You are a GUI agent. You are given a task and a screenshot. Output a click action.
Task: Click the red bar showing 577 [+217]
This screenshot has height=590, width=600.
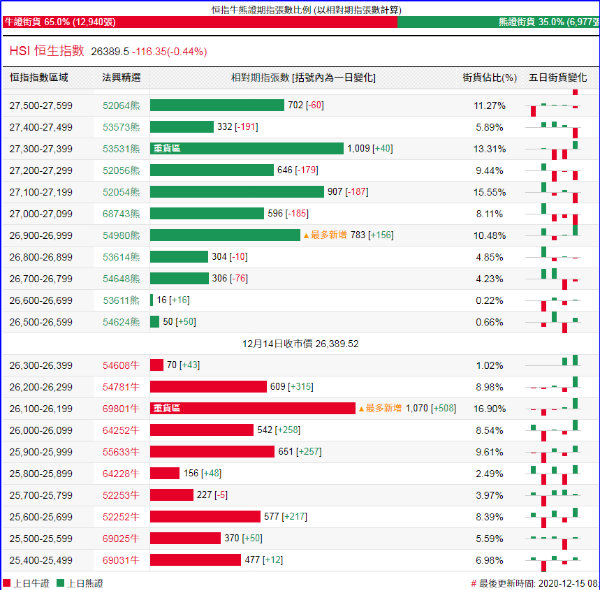pos(205,517)
